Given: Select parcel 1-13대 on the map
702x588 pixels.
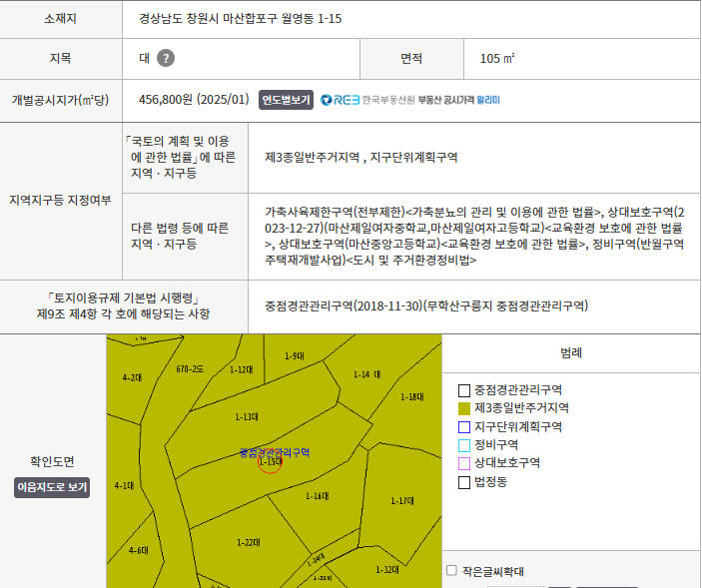Looking at the screenshot, I should click(247, 416).
